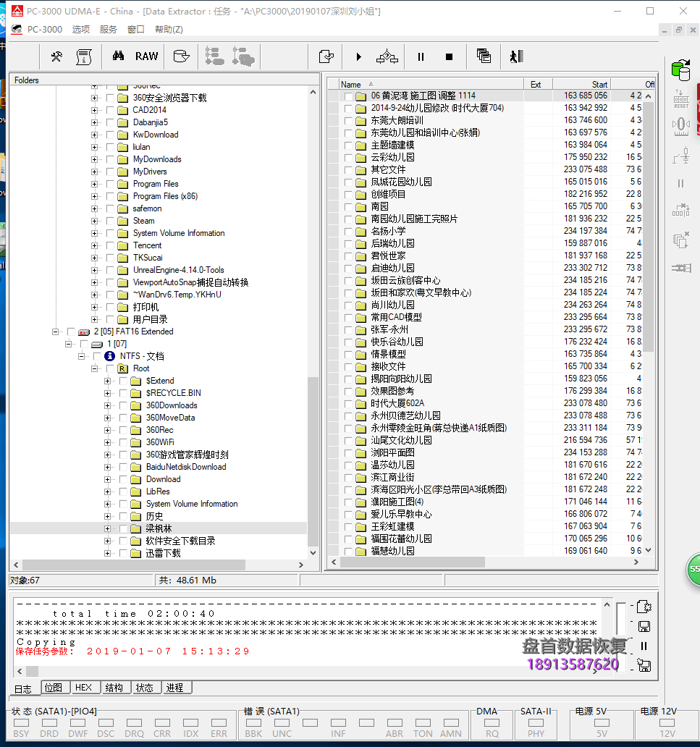The image size is (700, 747).
Task: Open the PC-3000 menu
Action: [45, 30]
